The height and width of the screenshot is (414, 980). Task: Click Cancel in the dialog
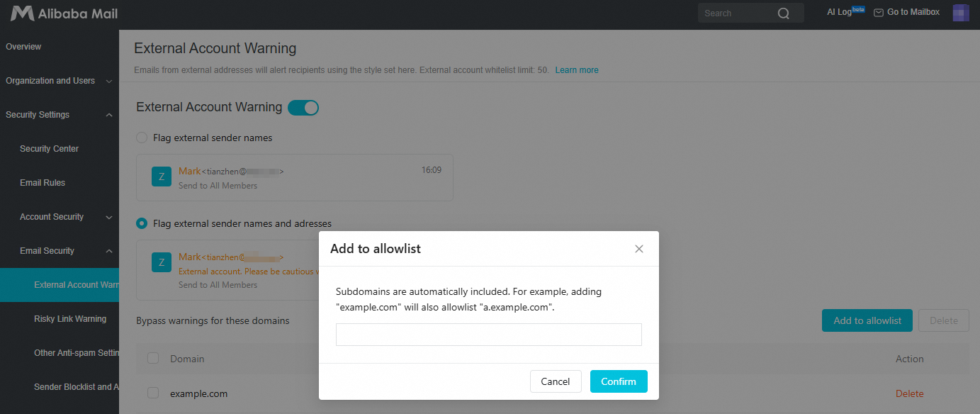pyautogui.click(x=556, y=381)
